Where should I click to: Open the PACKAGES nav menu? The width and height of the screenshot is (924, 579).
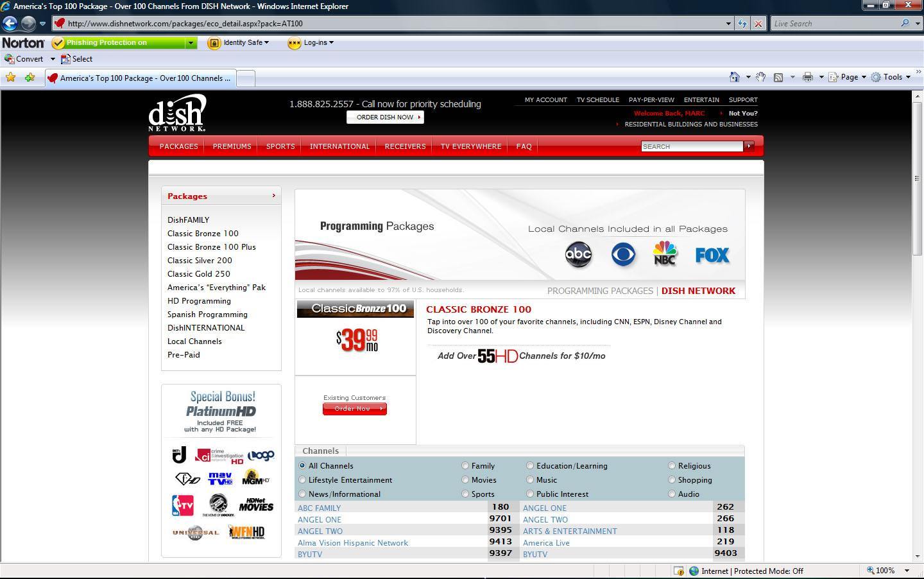coord(179,146)
